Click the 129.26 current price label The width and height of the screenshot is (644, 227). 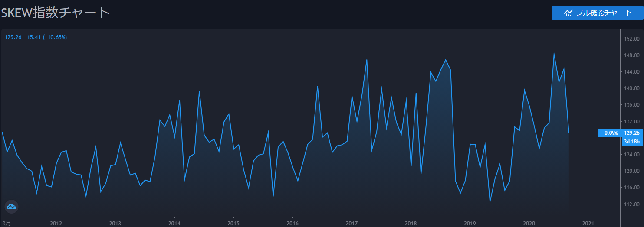point(631,133)
